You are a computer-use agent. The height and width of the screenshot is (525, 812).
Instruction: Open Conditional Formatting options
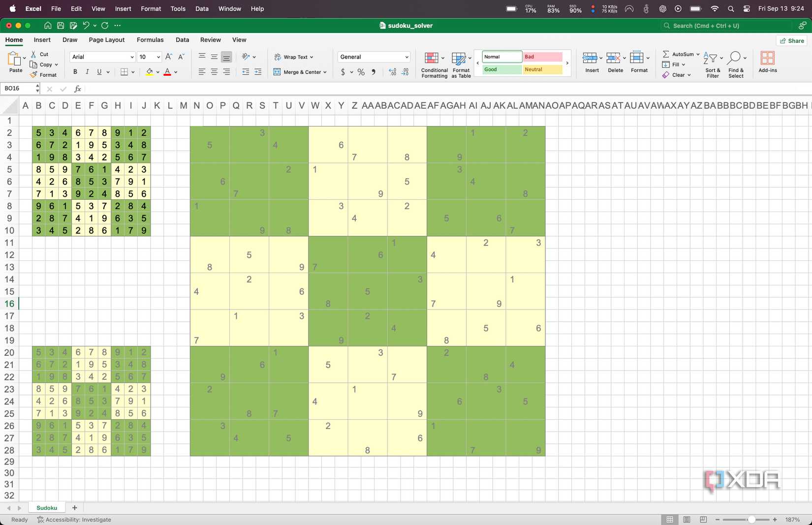(x=434, y=63)
